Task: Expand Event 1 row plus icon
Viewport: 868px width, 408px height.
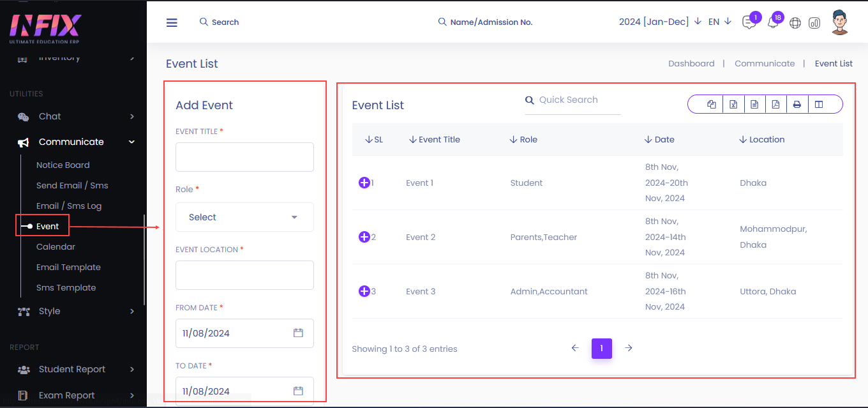Action: coord(364,183)
